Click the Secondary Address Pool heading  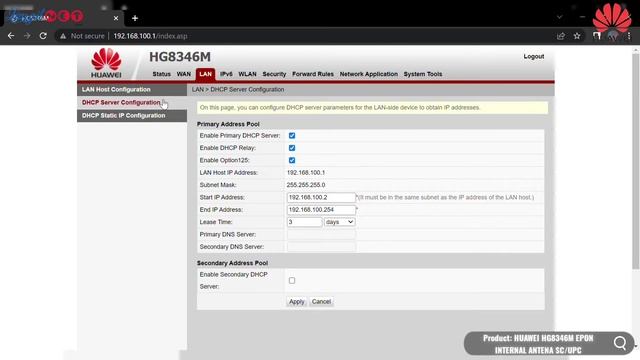pos(232,263)
